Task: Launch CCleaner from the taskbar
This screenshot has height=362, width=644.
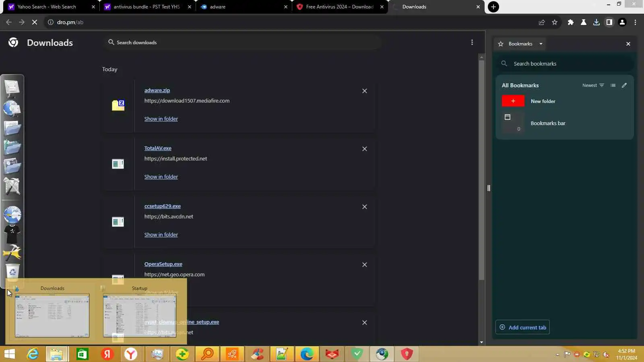Action: [258, 354]
